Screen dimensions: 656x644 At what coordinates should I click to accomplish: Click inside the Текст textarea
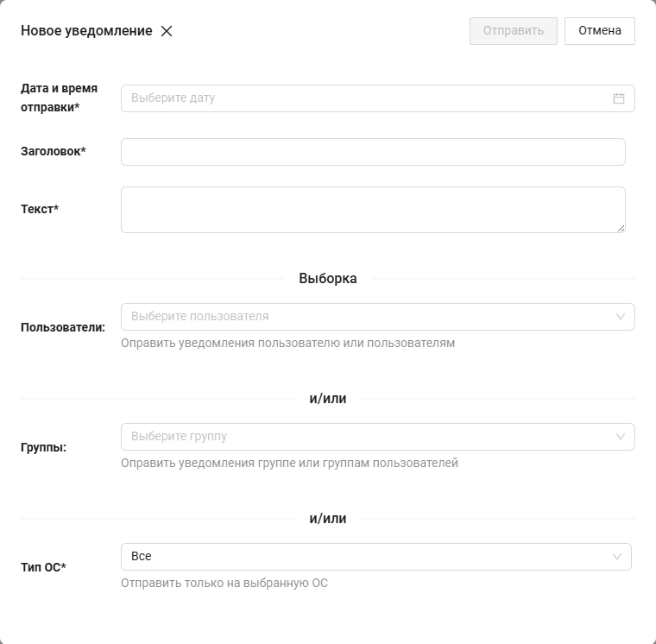click(373, 209)
